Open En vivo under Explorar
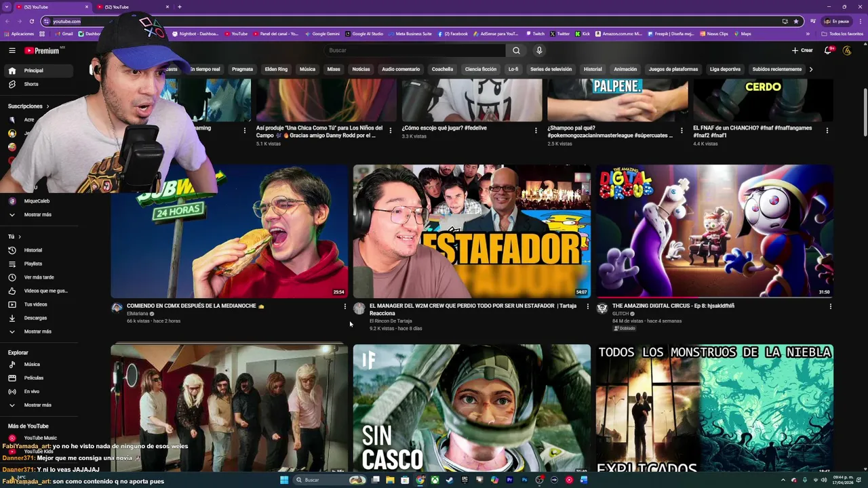 pyautogui.click(x=32, y=391)
